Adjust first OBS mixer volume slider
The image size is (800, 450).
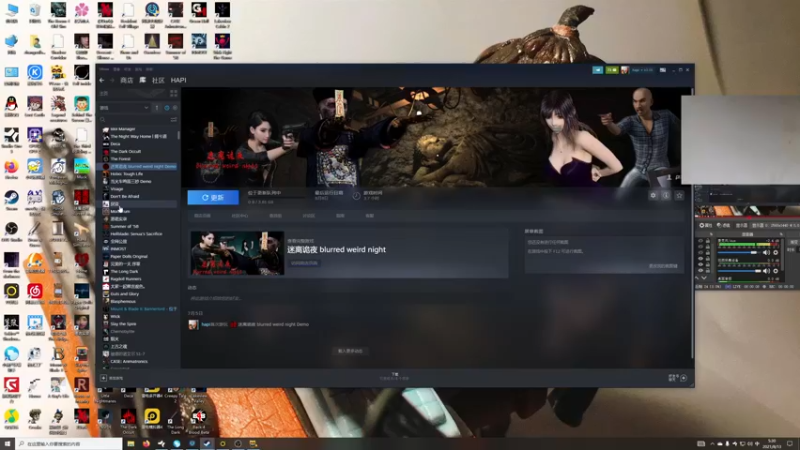coord(740,253)
